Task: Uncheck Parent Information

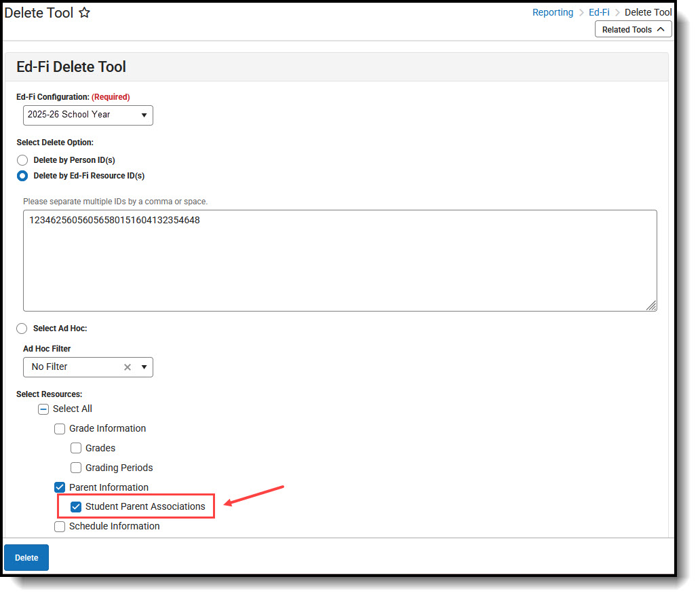Action: (60, 487)
